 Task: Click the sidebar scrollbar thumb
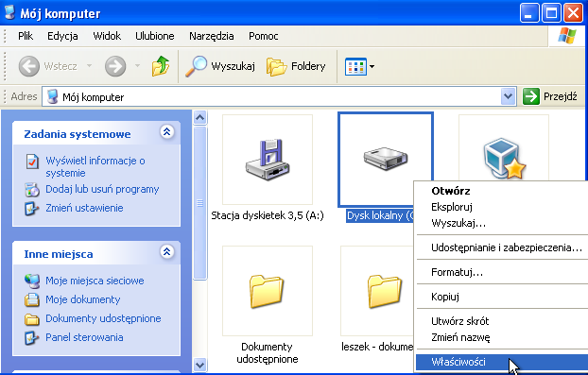(x=199, y=203)
